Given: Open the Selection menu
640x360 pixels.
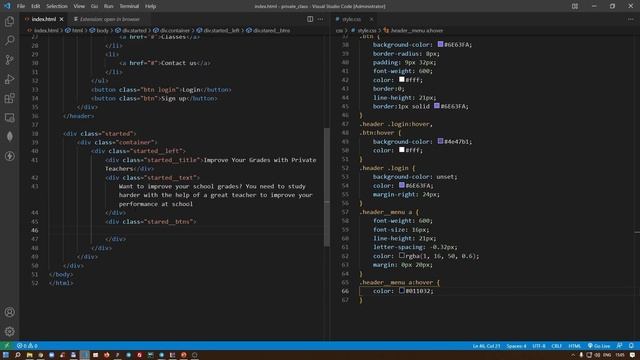Looking at the screenshot, I should (x=57, y=6).
